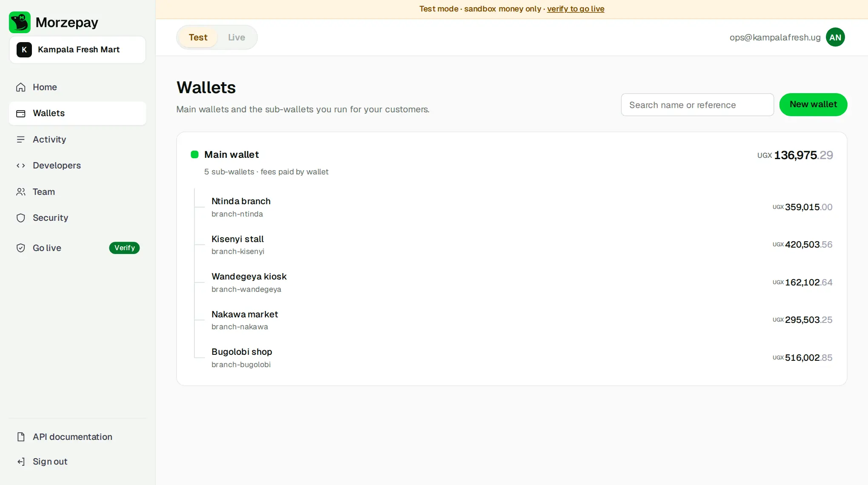Click the Security shield icon
The image size is (868, 485).
[21, 218]
